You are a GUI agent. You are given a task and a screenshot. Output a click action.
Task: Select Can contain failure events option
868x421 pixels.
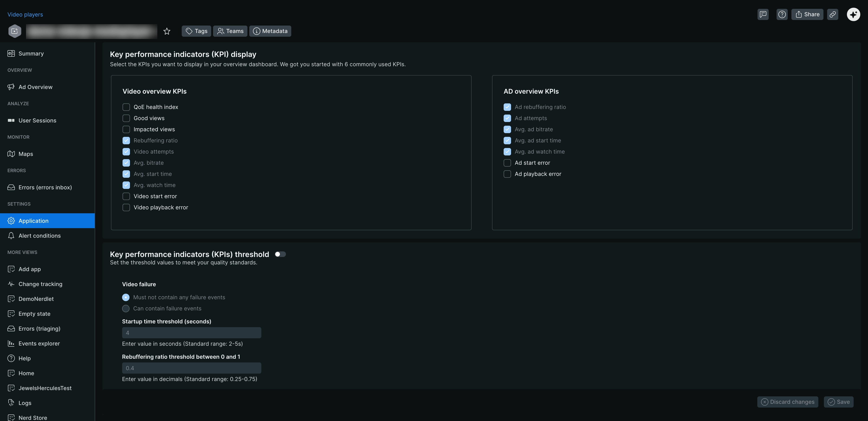(x=126, y=308)
